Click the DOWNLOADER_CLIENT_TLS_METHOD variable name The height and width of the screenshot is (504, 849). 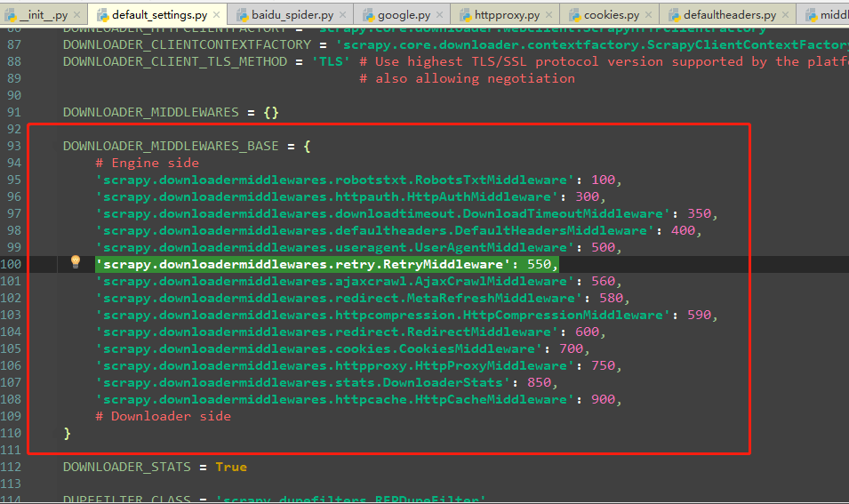tap(175, 62)
